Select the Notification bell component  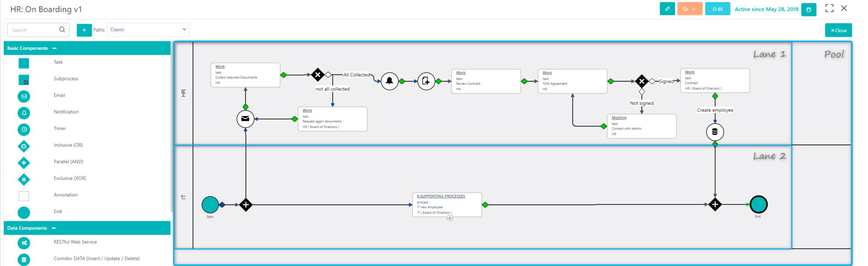coord(24,113)
